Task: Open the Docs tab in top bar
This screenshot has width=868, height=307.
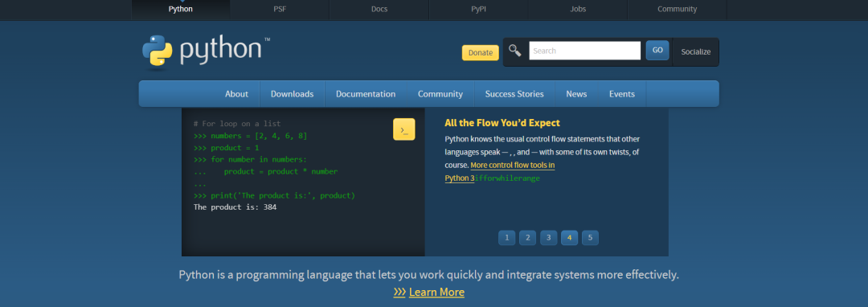Action: pyautogui.click(x=379, y=10)
